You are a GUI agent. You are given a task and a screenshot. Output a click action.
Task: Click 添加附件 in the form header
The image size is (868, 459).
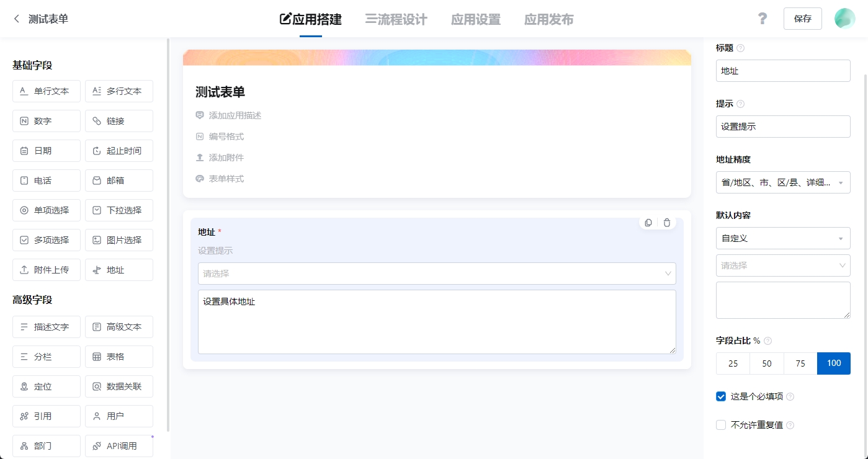coord(225,157)
